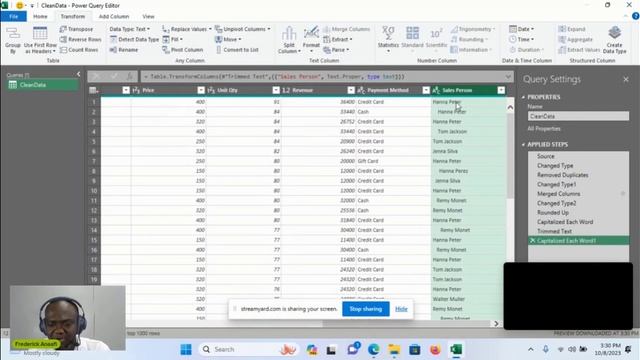Viewport: 640px width, 360px height.
Task: Open Windows Start menu
Action: (186, 349)
